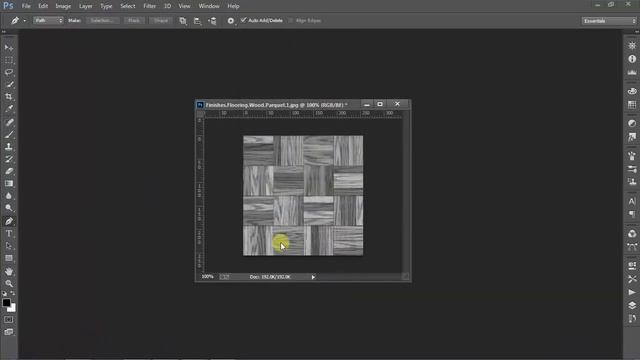Open the Image menu

[x=63, y=6]
